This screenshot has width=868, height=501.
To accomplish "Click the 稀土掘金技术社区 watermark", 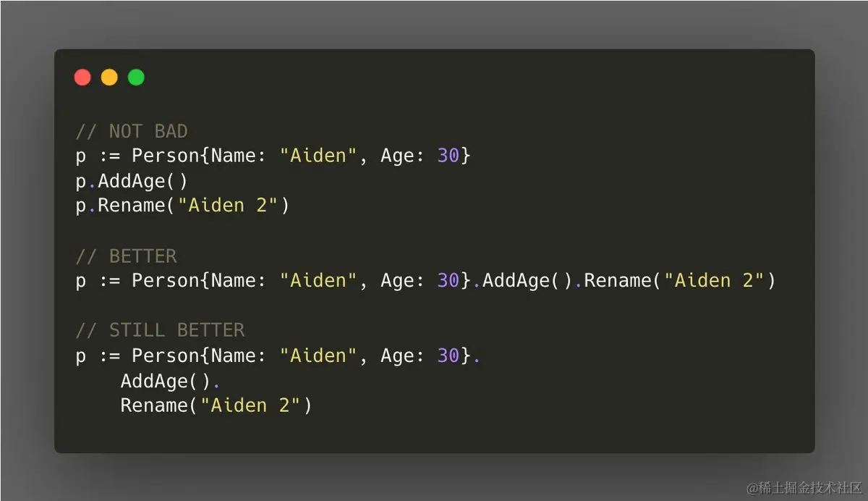I will pyautogui.click(x=804, y=487).
